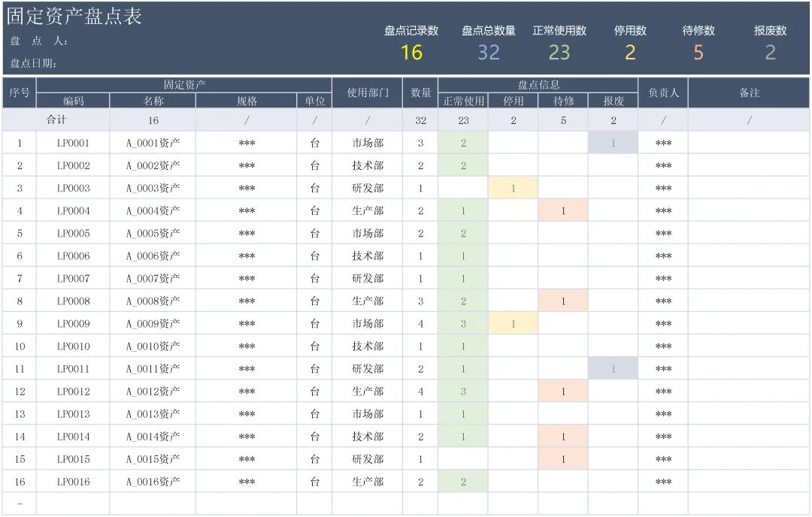The height and width of the screenshot is (517, 812).
Task: Click the 盘点记录数 value 16
Action: point(411,53)
